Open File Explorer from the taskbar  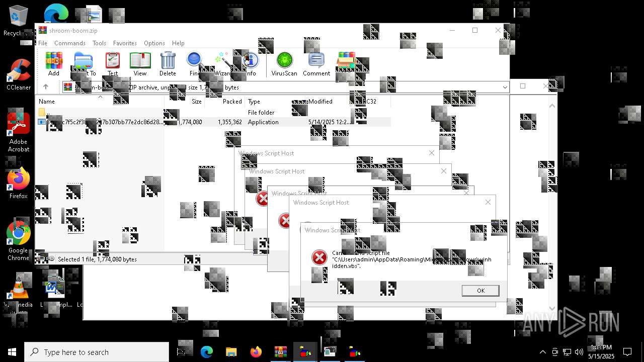(231, 352)
